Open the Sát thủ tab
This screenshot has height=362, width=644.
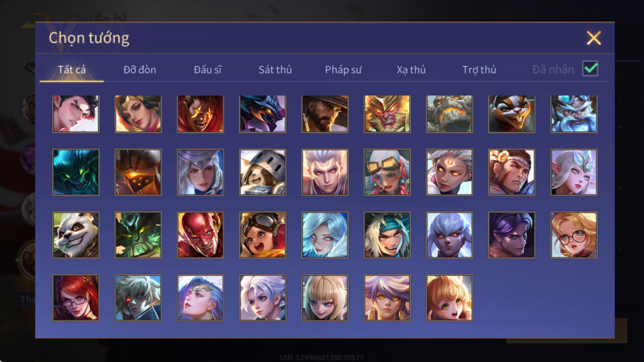[x=275, y=70]
